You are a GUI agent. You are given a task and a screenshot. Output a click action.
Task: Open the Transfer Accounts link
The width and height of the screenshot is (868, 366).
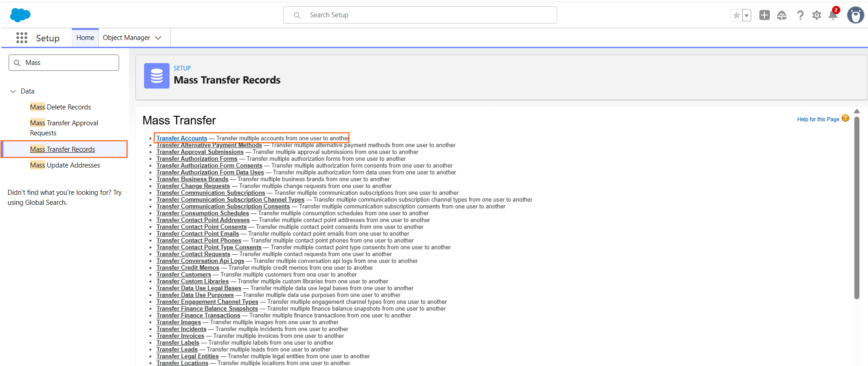[x=182, y=138]
